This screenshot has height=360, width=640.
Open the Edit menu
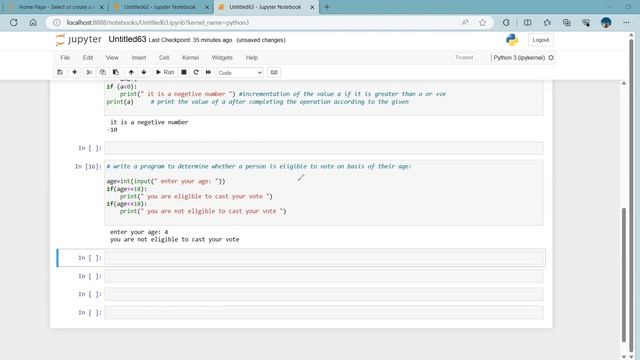[88, 58]
